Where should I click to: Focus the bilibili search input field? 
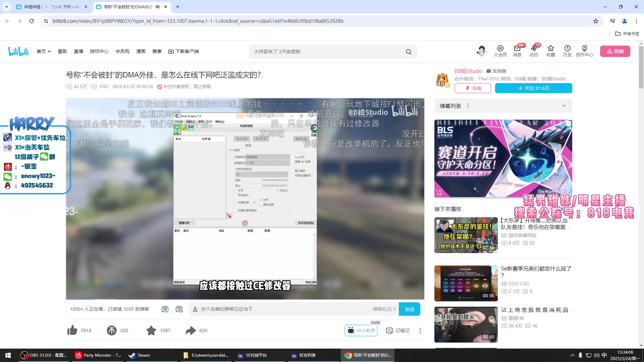[327, 52]
